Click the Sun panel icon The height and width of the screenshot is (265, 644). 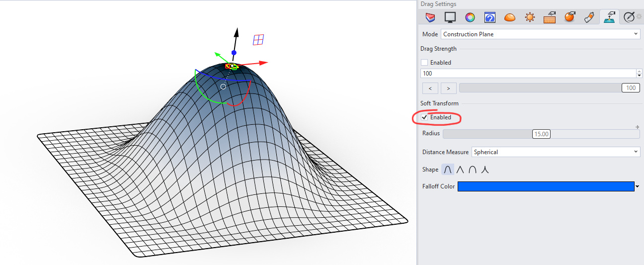pyautogui.click(x=530, y=17)
